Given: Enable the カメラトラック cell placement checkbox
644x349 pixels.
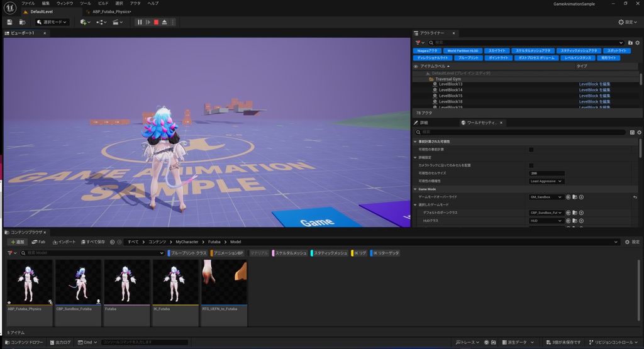Looking at the screenshot, I should (x=531, y=165).
